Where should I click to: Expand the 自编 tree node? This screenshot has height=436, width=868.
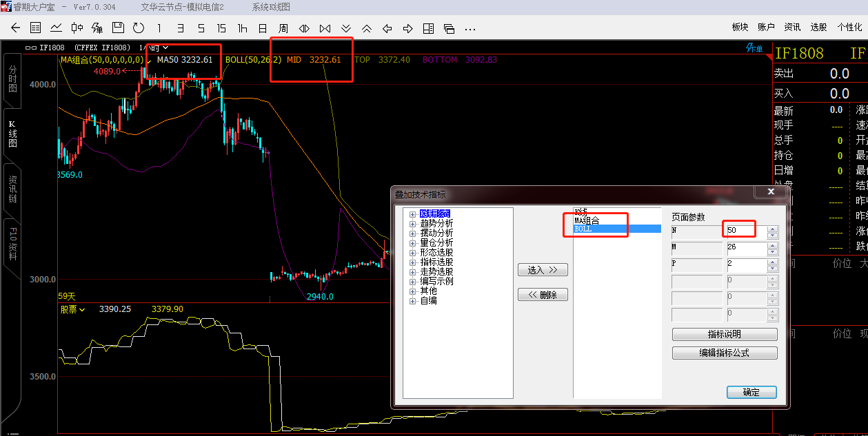413,301
